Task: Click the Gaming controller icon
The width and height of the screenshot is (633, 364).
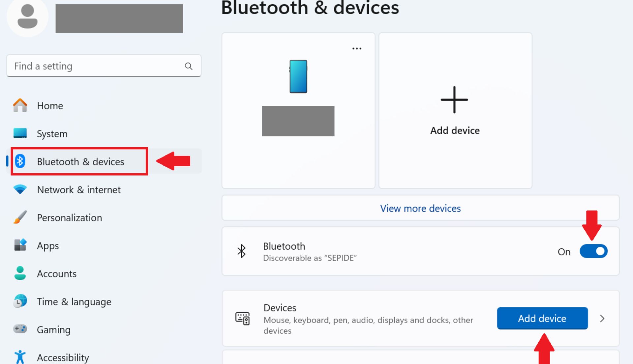Action: (20, 329)
